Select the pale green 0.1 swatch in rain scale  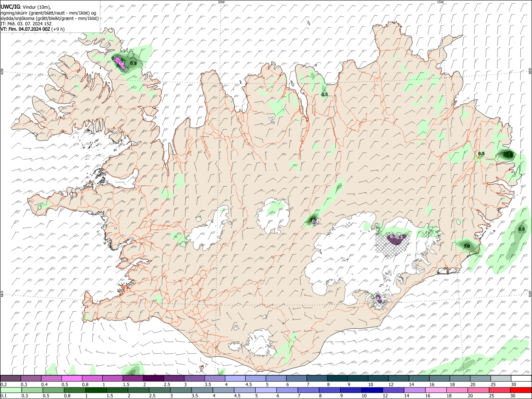pos(10,390)
